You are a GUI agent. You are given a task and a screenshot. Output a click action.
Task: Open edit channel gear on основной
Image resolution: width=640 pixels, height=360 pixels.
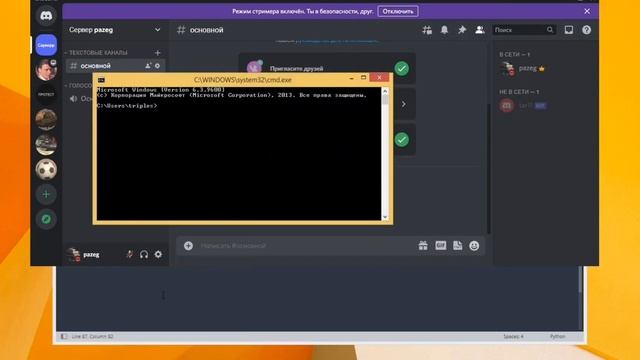click(x=158, y=65)
